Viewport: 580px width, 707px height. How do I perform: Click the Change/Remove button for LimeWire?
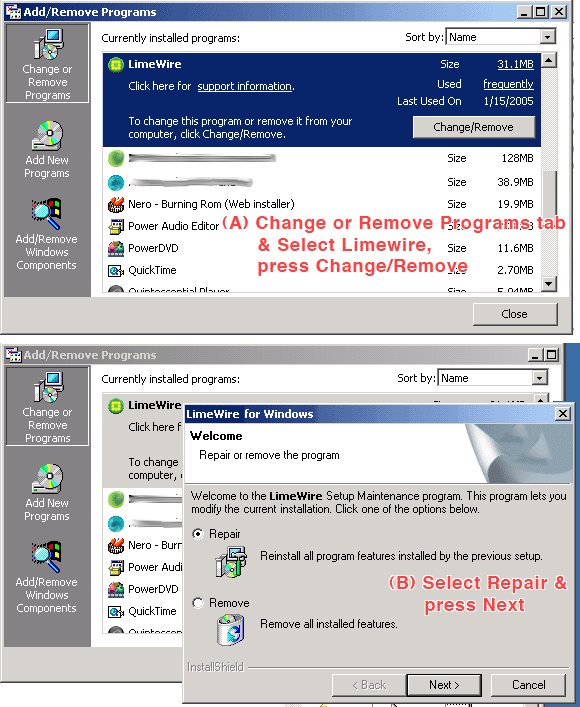[x=474, y=127]
